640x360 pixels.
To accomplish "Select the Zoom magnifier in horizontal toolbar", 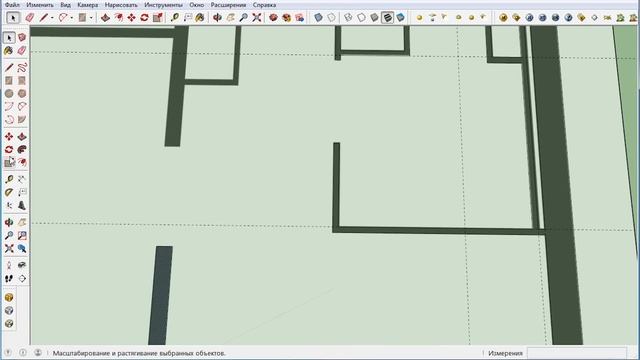I will pyautogui.click(x=244, y=18).
